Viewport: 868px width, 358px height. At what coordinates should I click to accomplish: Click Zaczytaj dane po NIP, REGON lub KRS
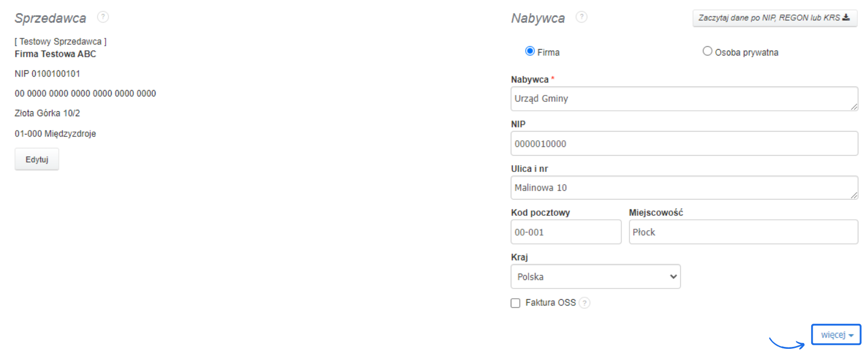point(774,18)
